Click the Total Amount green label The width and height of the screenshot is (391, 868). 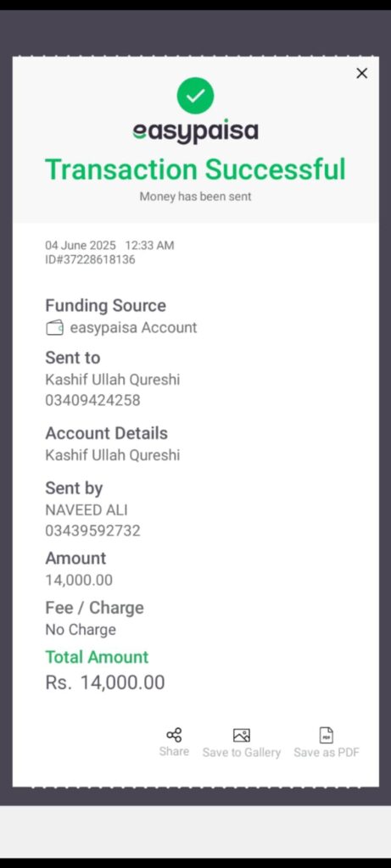97,657
